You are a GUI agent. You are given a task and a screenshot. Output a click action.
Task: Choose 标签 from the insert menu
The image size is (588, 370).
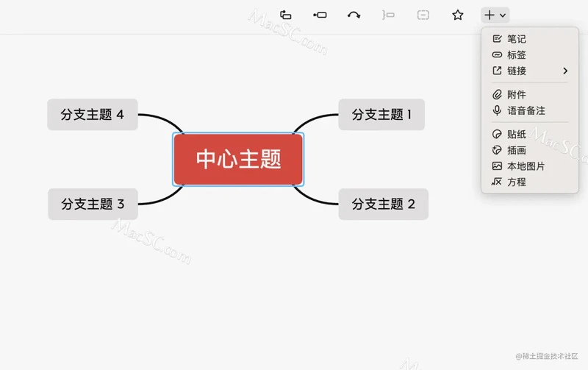[529, 54]
